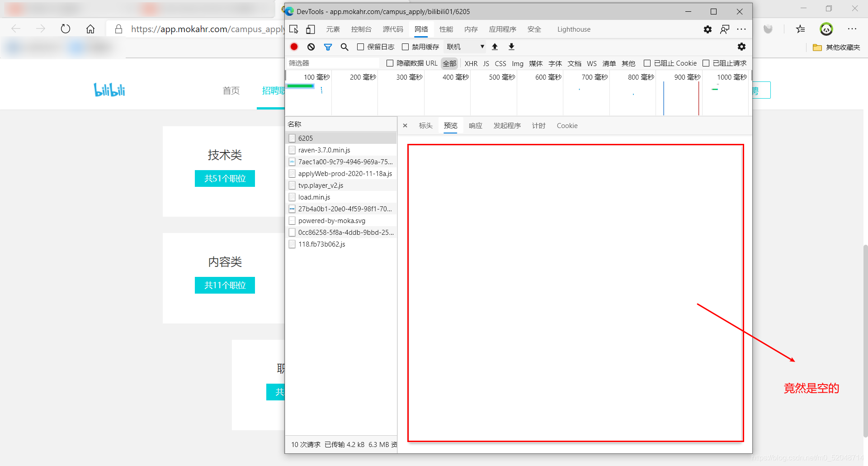The height and width of the screenshot is (466, 868).
Task: Select the inspect element picker icon
Action: click(294, 29)
